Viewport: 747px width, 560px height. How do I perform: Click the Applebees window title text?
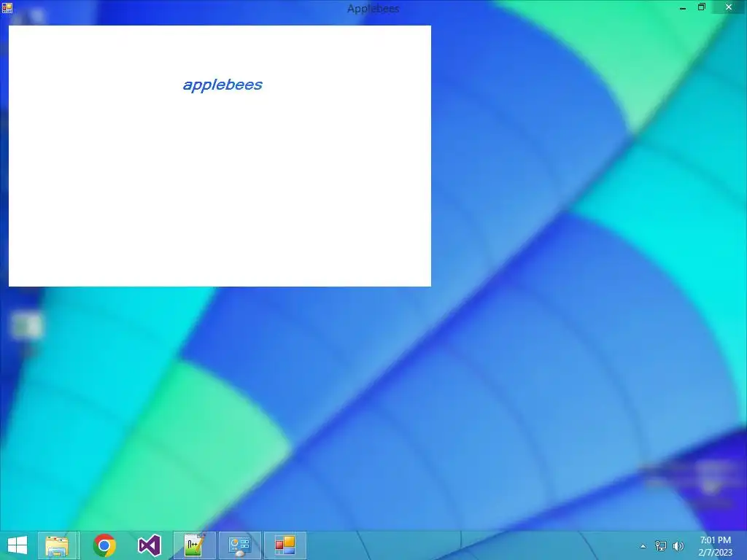pos(373,9)
